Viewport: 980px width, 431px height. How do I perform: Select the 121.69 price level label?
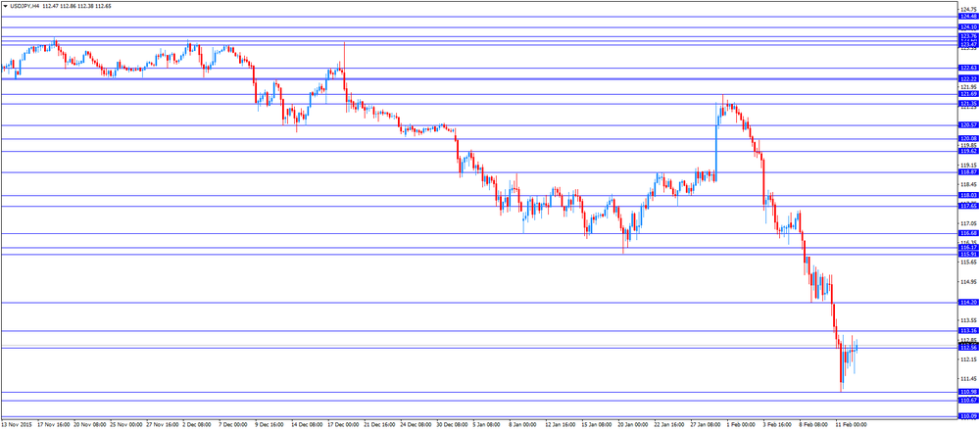click(x=968, y=94)
